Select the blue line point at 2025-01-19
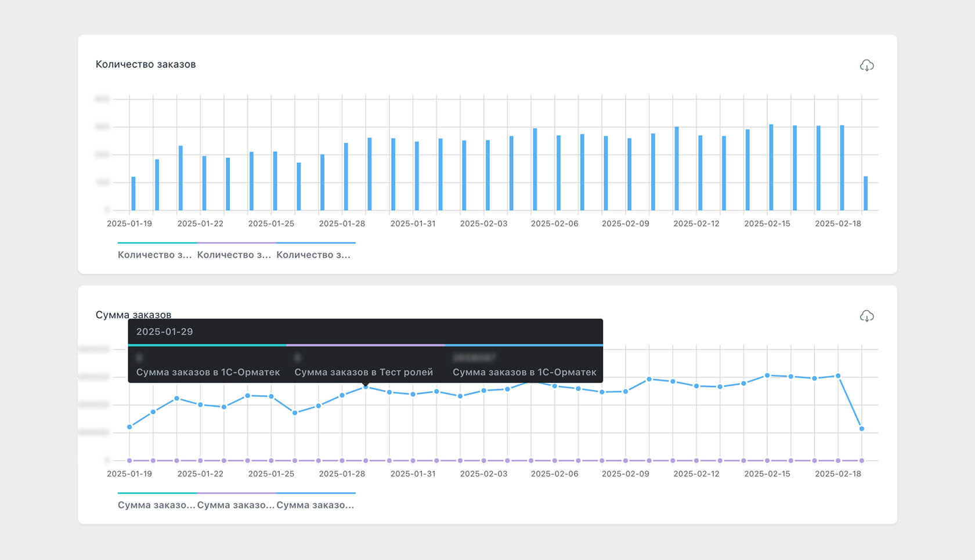 coord(129,427)
